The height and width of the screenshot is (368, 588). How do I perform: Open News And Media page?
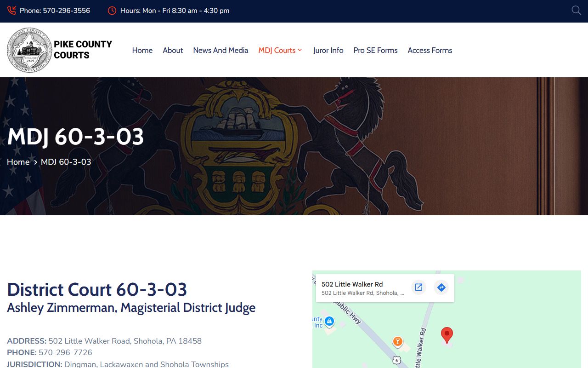click(x=220, y=50)
